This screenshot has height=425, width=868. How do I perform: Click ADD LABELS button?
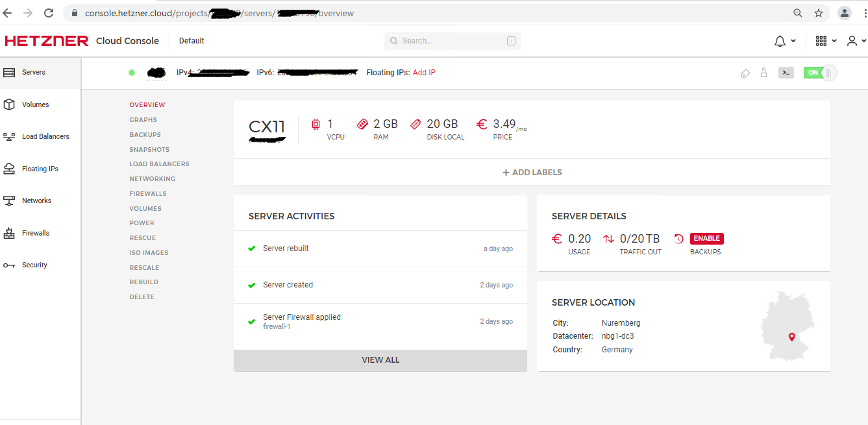tap(532, 173)
